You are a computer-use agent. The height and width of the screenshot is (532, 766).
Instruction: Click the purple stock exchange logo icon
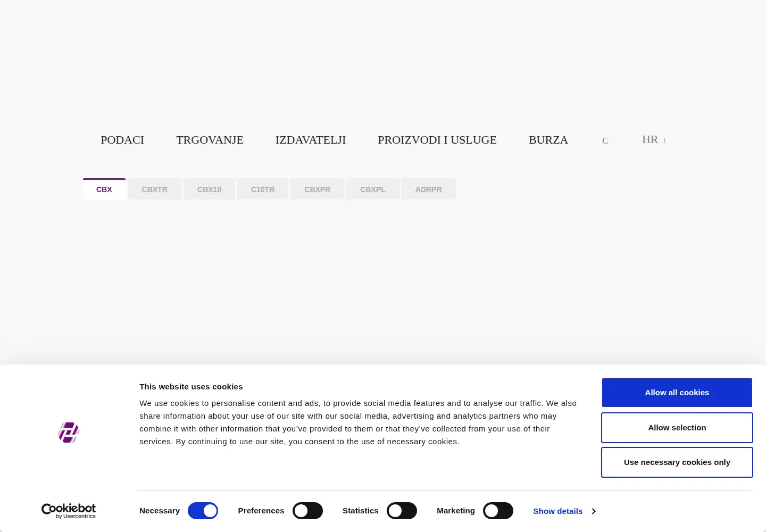coord(69,433)
